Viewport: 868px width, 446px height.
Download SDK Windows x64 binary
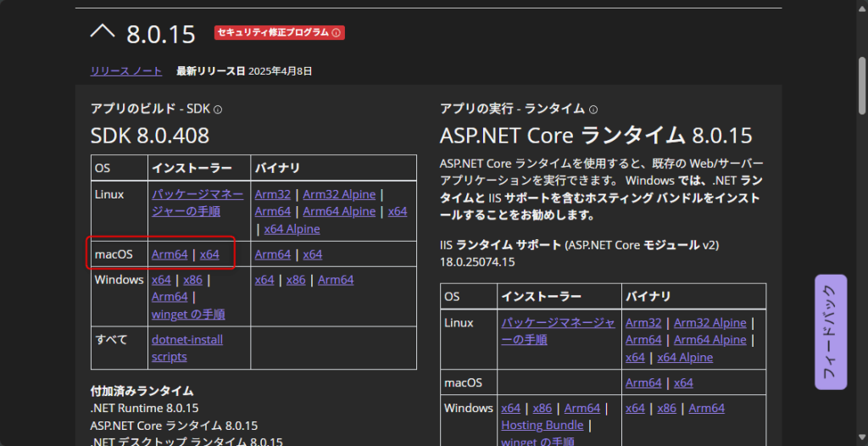pos(264,280)
